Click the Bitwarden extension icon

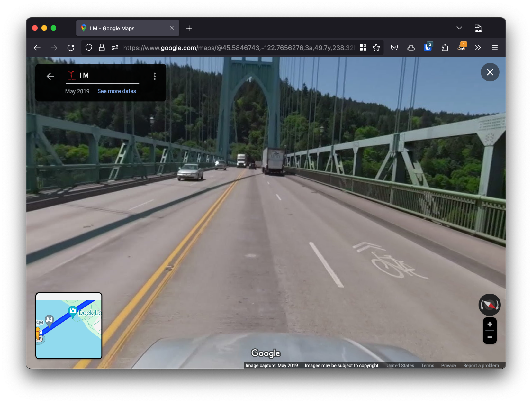pyautogui.click(x=428, y=48)
